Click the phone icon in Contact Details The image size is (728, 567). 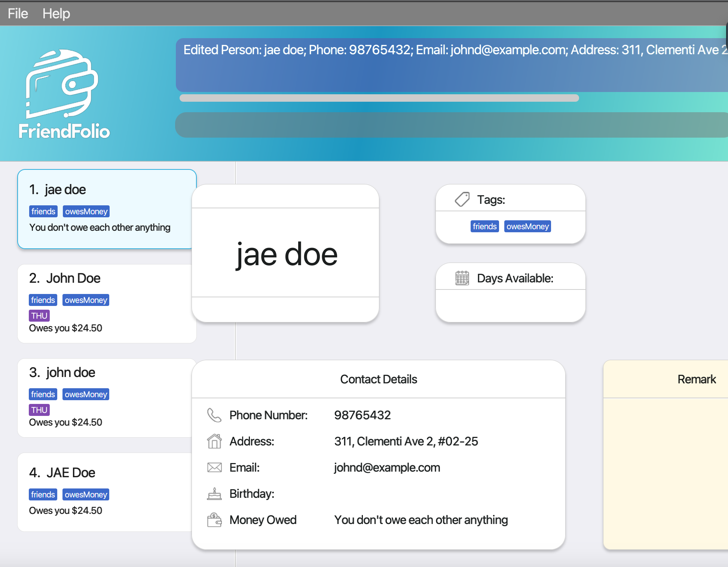[214, 415]
